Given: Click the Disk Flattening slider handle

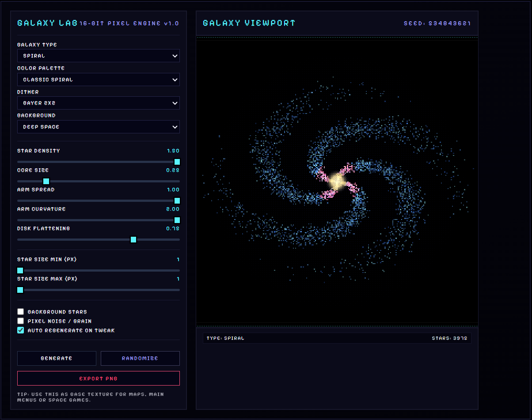Looking at the screenshot, I should point(133,239).
